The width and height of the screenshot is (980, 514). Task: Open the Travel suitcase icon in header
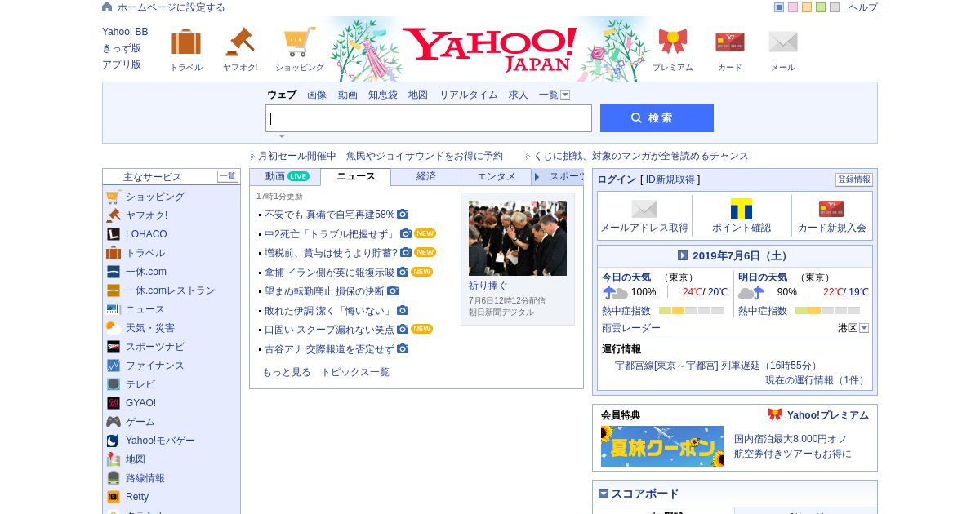(x=186, y=42)
